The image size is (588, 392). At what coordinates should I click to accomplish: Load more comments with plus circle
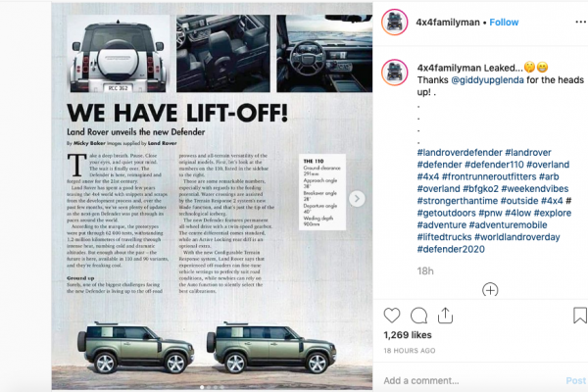point(490,290)
